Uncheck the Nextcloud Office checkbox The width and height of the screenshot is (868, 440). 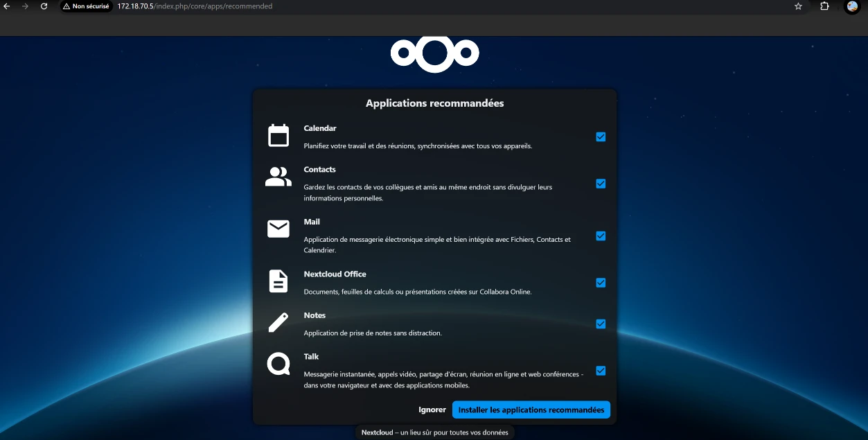(x=601, y=283)
